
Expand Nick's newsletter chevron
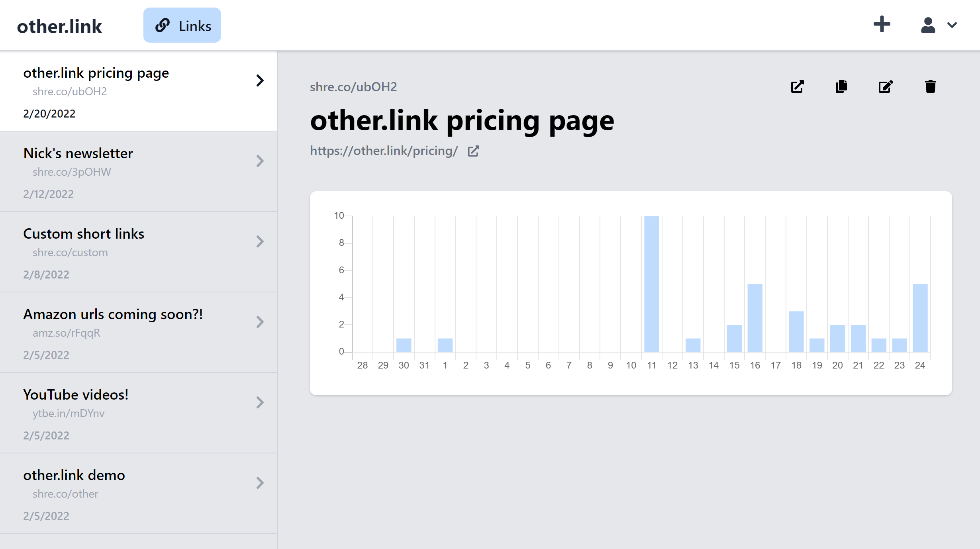click(x=260, y=161)
